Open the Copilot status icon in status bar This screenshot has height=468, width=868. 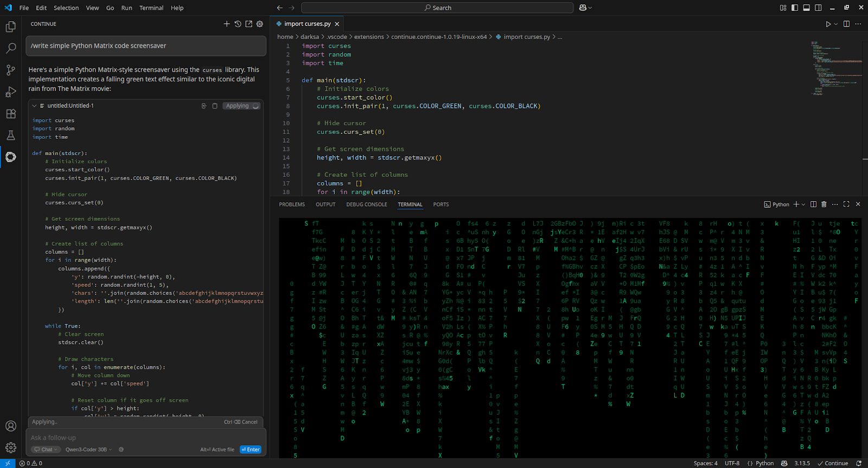click(784, 463)
